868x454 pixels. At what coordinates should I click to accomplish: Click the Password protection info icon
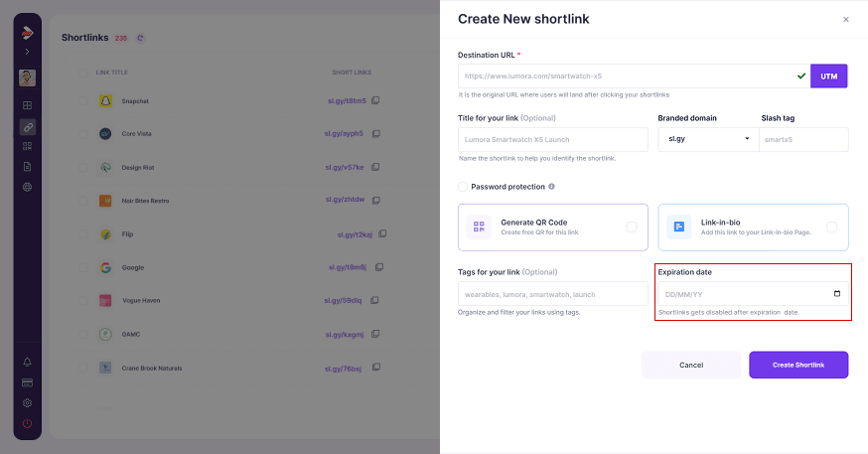(551, 187)
